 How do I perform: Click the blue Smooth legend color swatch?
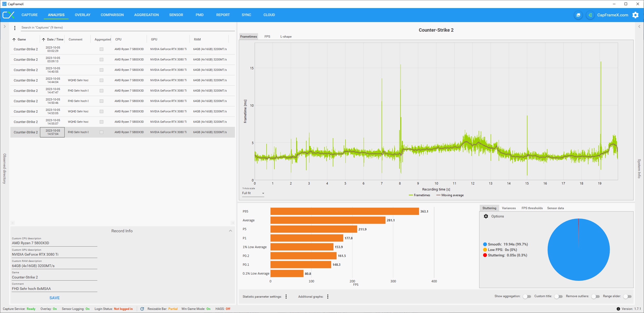[485, 244]
